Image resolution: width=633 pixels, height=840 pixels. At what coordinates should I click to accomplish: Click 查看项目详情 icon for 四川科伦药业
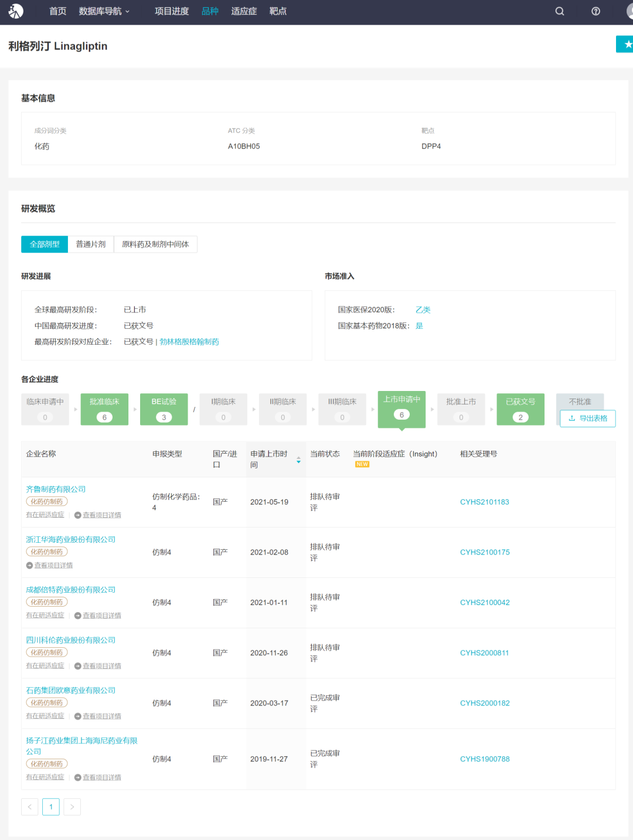[x=77, y=666]
